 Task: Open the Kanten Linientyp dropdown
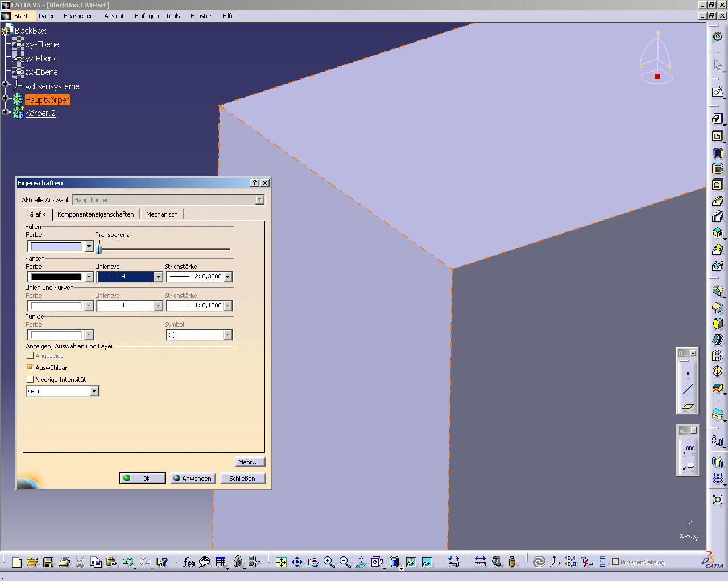[x=158, y=277]
